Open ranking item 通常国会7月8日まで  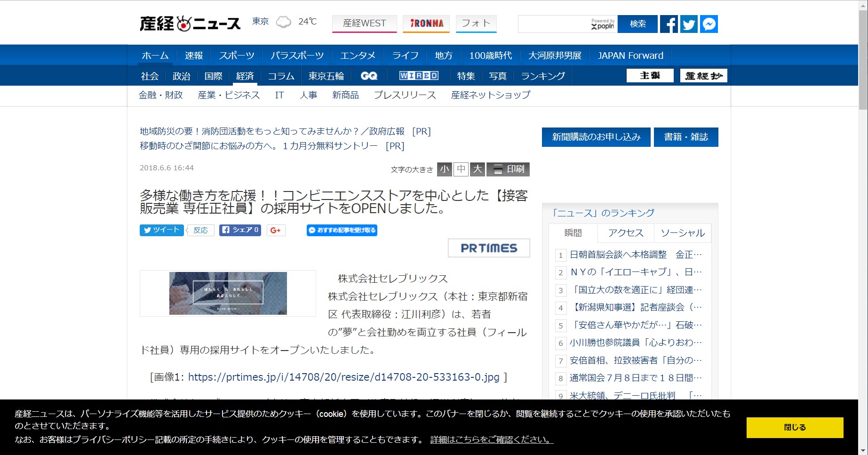coord(636,378)
